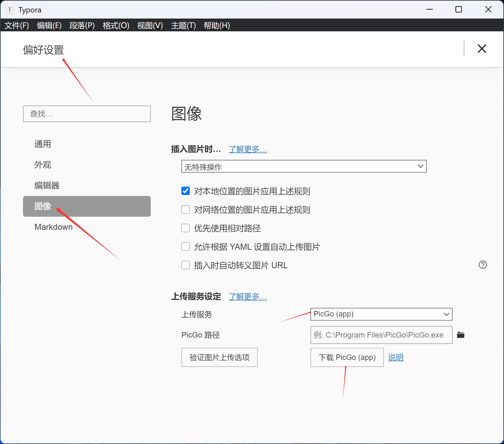
Task: Maximize the Typora window
Action: 459,10
